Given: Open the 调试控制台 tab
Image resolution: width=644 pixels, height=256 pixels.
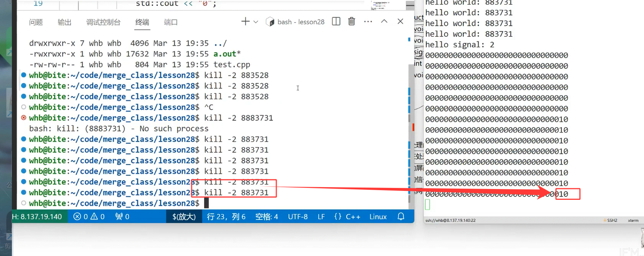Looking at the screenshot, I should coord(103,22).
